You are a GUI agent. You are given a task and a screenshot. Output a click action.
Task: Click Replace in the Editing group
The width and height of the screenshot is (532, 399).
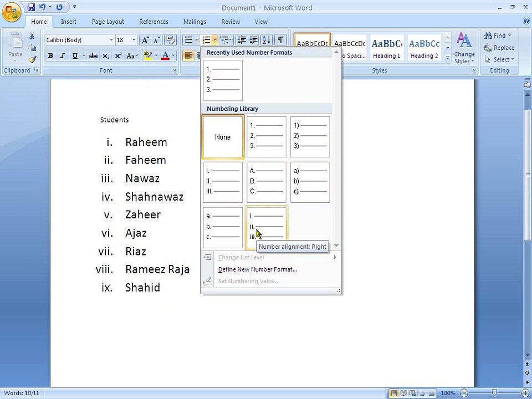click(499, 48)
